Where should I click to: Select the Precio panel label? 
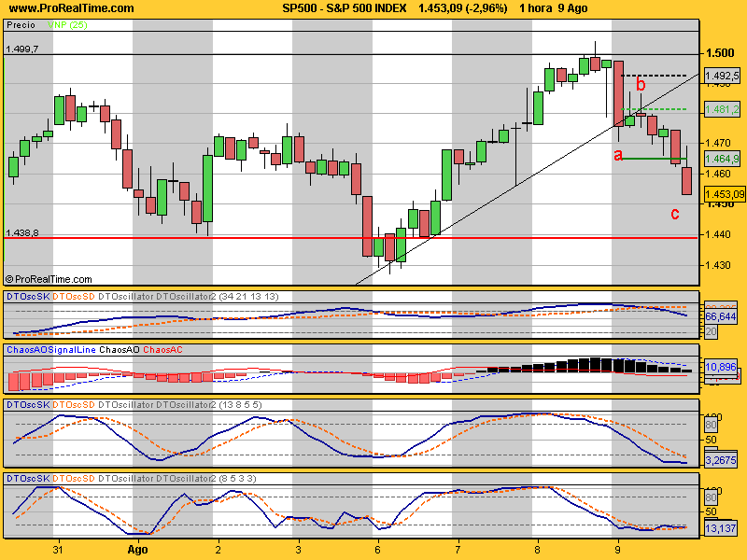(21, 25)
